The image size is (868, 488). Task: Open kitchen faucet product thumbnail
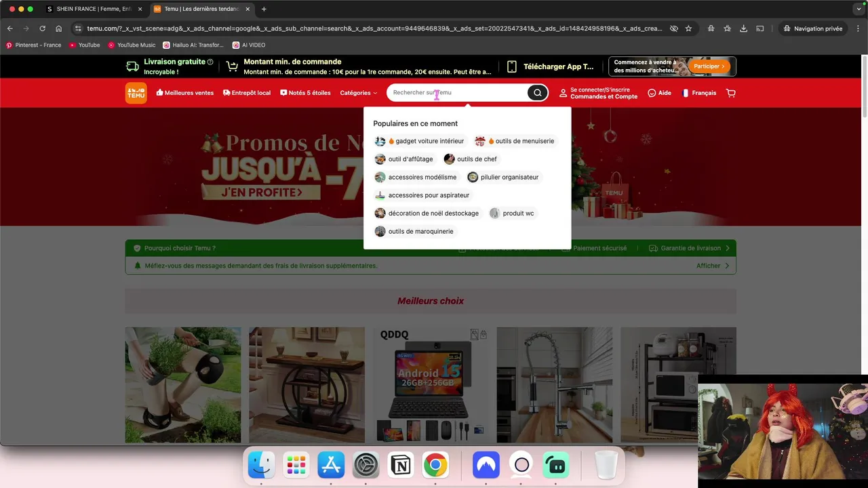tap(555, 385)
